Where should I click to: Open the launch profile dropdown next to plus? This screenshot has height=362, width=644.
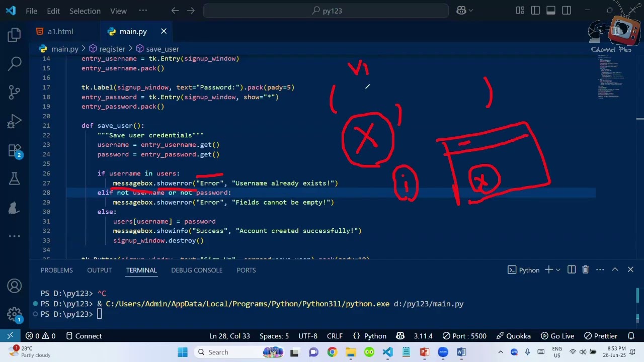[558, 270]
